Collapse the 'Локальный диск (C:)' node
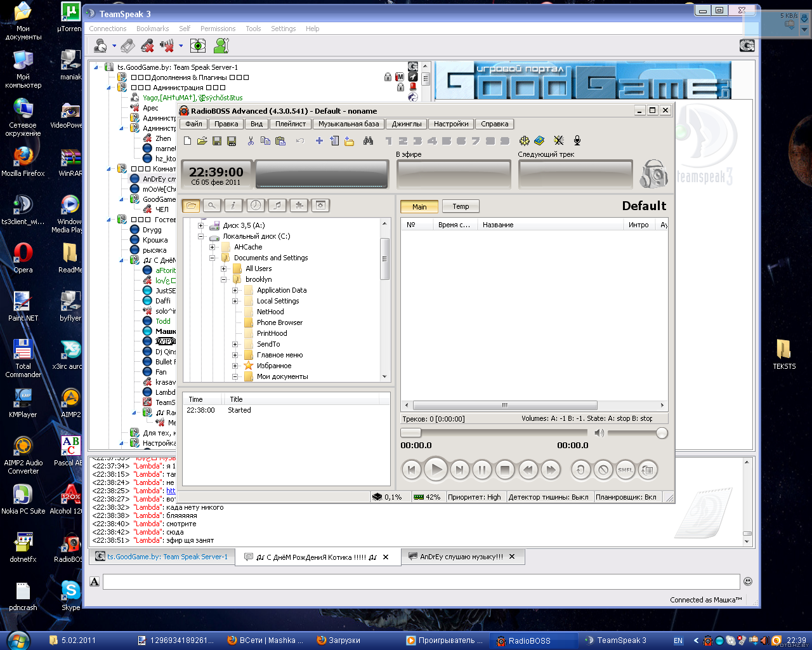The image size is (812, 650). click(x=200, y=236)
